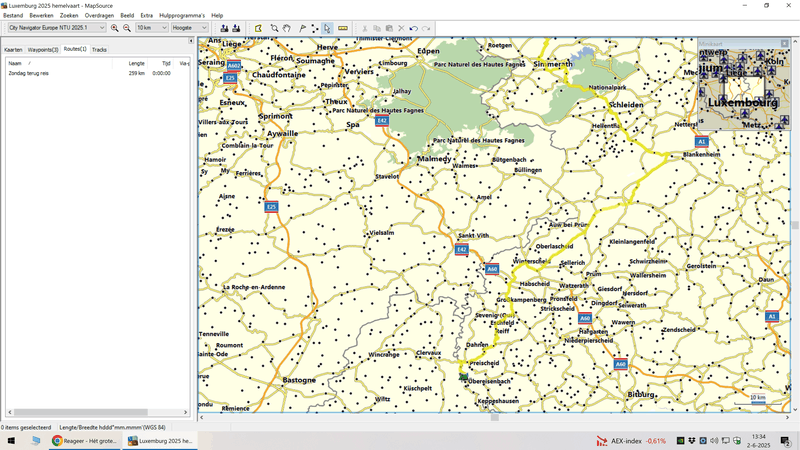Open the map product dropdown City Navigator Europe
Viewport: 800px width, 450px height.
click(x=57, y=28)
